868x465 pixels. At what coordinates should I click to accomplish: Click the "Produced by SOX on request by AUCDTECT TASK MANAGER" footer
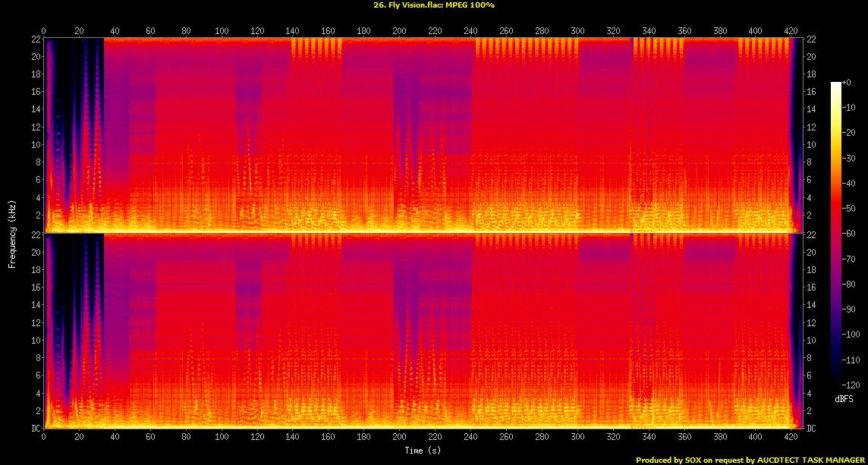click(750, 460)
